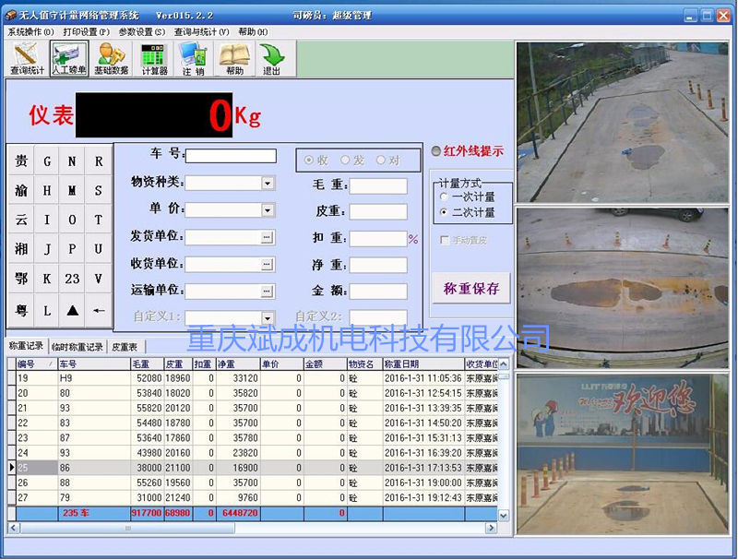Image resolution: width=738 pixels, height=560 pixels.
Task: Click the table scroll-down arrow
Action: pyautogui.click(x=504, y=516)
